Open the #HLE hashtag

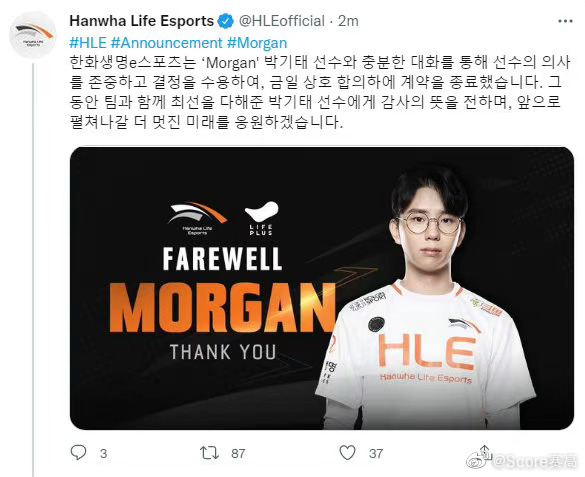[x=88, y=43]
